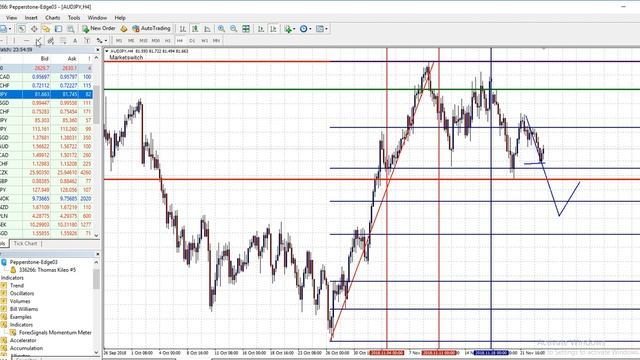The width and height of the screenshot is (640, 360).
Task: Switch to the W1 timeframe
Action: point(204,40)
